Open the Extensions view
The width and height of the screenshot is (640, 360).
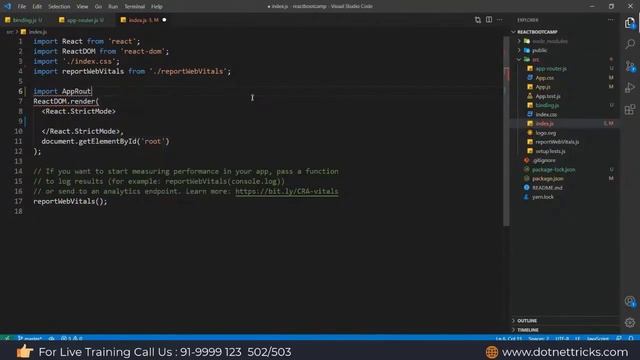tap(630, 109)
